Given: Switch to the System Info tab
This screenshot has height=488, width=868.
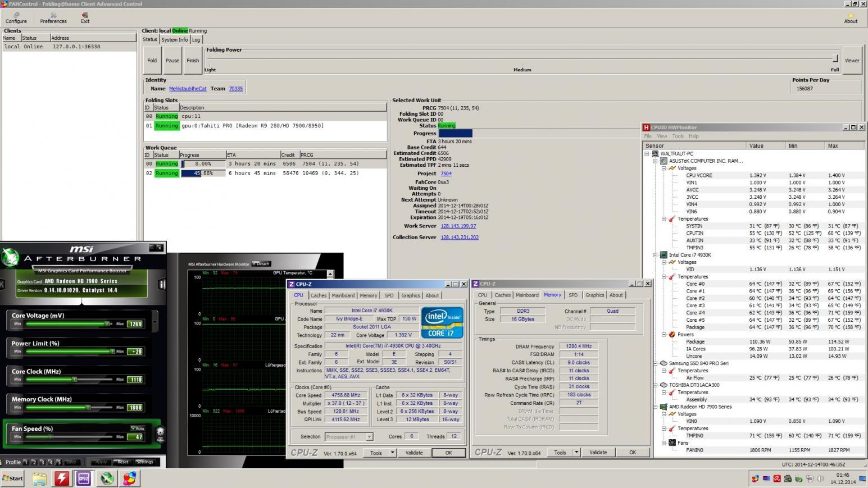Looking at the screenshot, I should (x=174, y=40).
